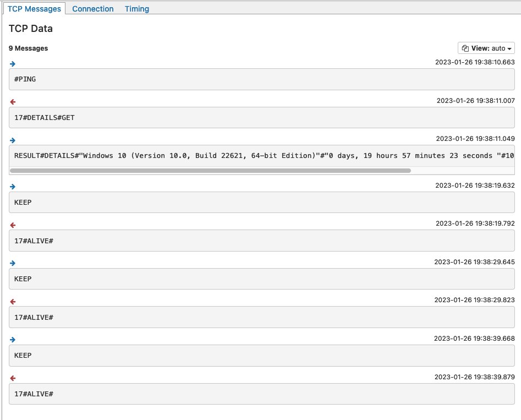Screen dimensions: 521x420
Task: Click red arrow for the 19:38:29.823 message
Action: click(x=13, y=302)
